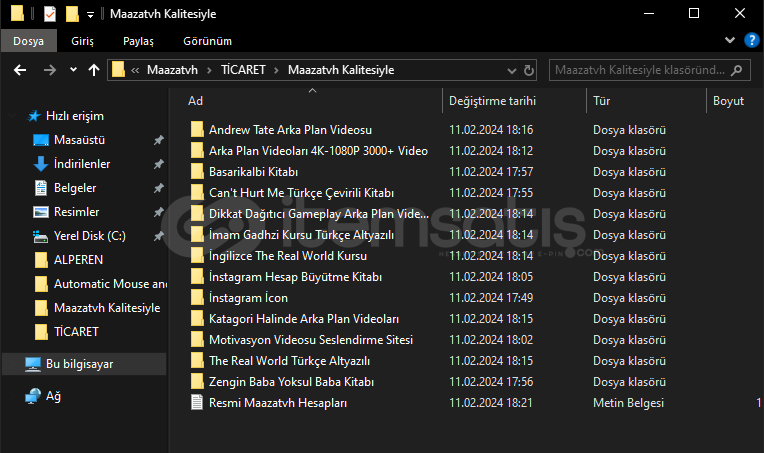Image resolution: width=764 pixels, height=453 pixels.
Task: Click the pin icon next to Belgeler
Action: coord(158,188)
